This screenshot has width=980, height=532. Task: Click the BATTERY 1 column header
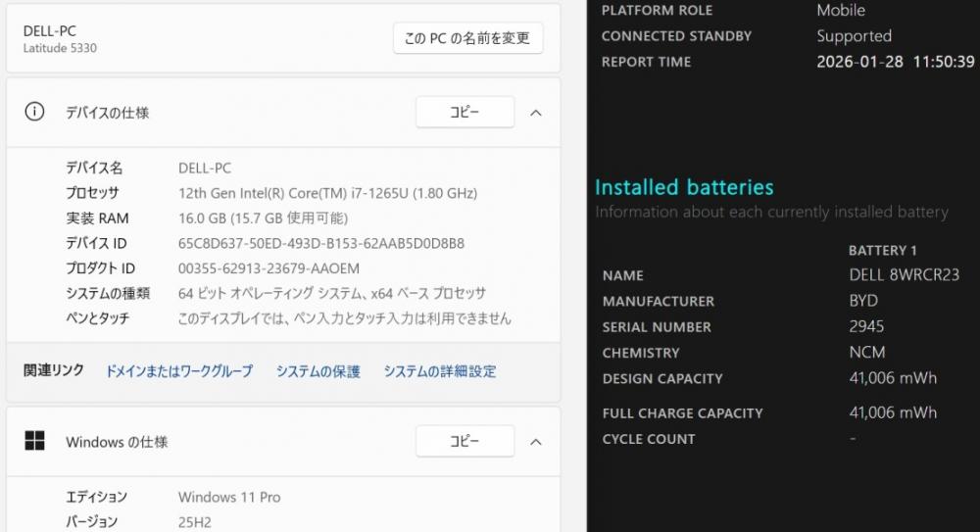[x=883, y=251]
